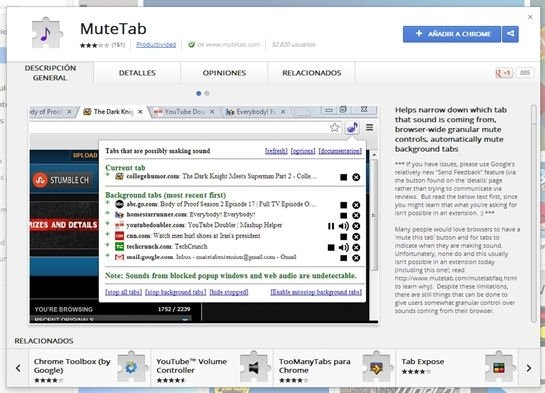This screenshot has height=393, width=545.
Task: Click the MuteTab puzzle-piece extension icon
Action: click(x=47, y=34)
